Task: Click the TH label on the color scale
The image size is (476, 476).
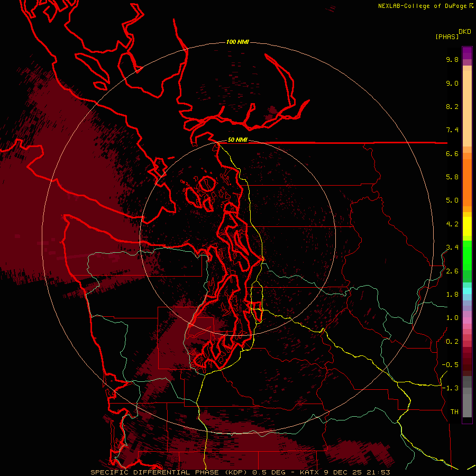Action: point(454,412)
